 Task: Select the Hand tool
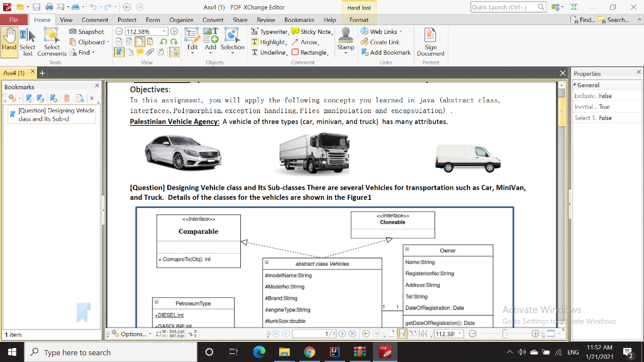[9, 41]
